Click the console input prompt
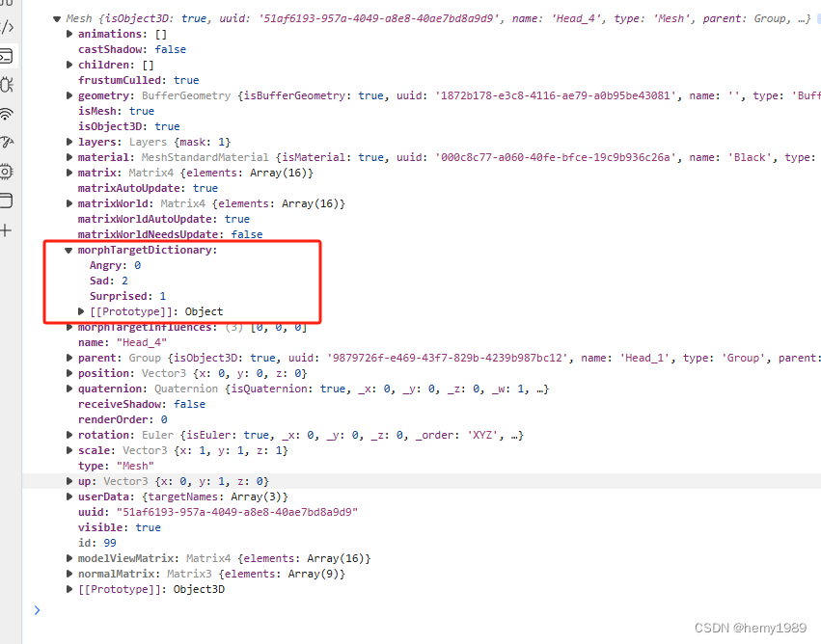The image size is (821, 644). coord(37,610)
